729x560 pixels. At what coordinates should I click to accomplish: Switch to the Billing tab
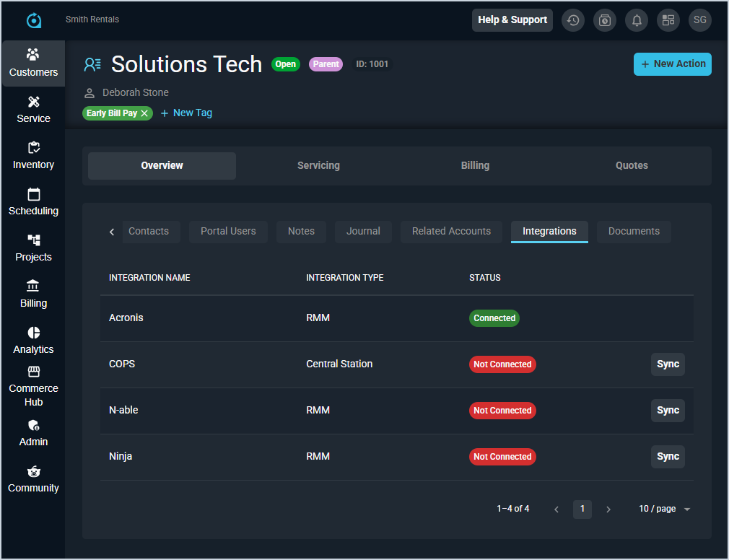[x=475, y=165]
